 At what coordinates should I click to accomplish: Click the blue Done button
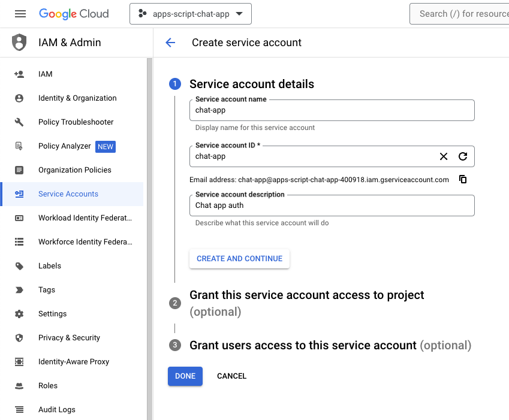185,376
